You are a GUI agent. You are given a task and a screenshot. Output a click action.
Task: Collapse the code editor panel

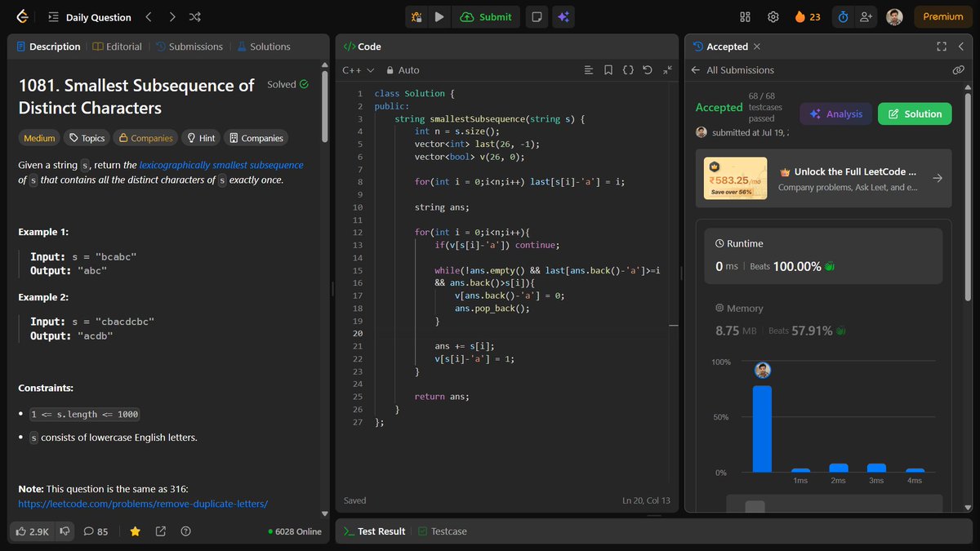pos(667,70)
